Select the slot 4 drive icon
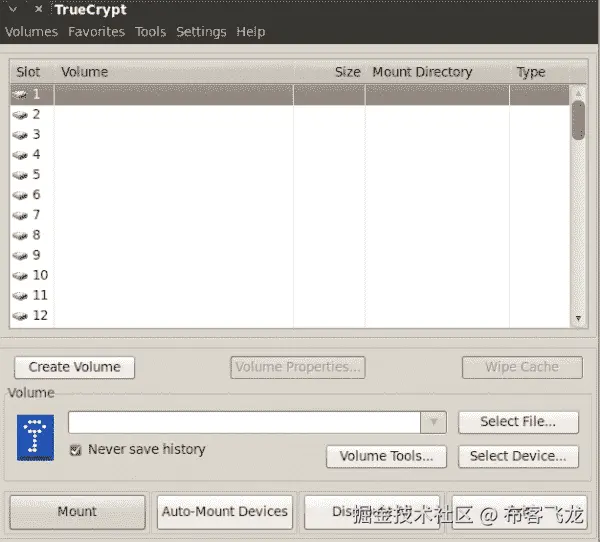The width and height of the screenshot is (600, 542). (20, 155)
